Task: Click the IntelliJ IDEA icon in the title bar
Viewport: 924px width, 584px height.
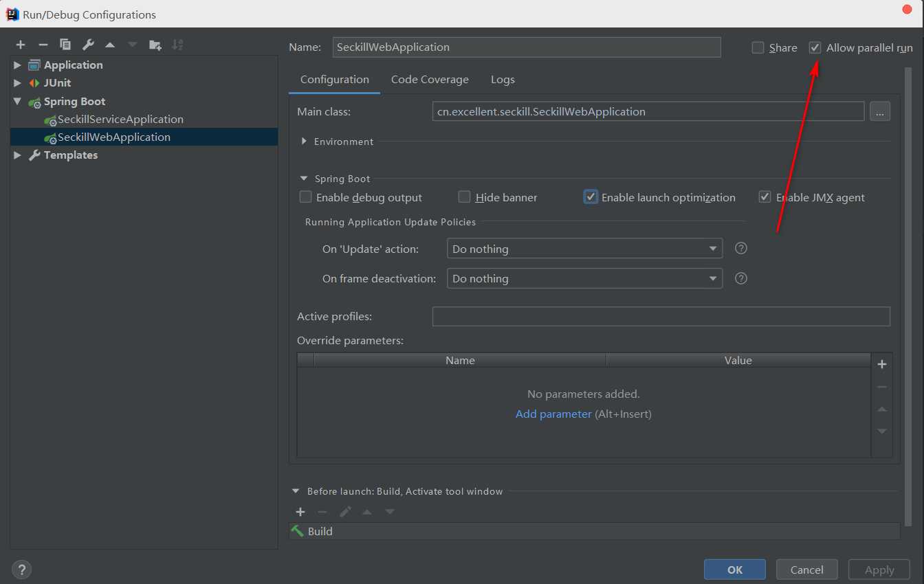Action: click(12, 14)
